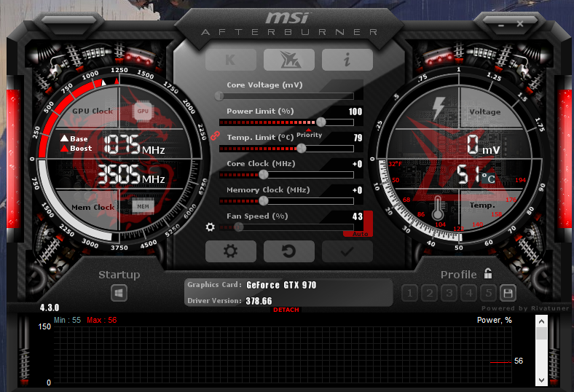Open Afterburner settings gear button
The height and width of the screenshot is (392, 574).
point(231,251)
